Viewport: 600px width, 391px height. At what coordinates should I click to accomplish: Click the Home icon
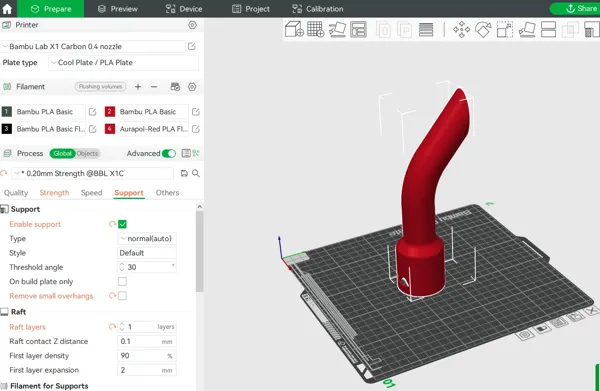pos(7,8)
